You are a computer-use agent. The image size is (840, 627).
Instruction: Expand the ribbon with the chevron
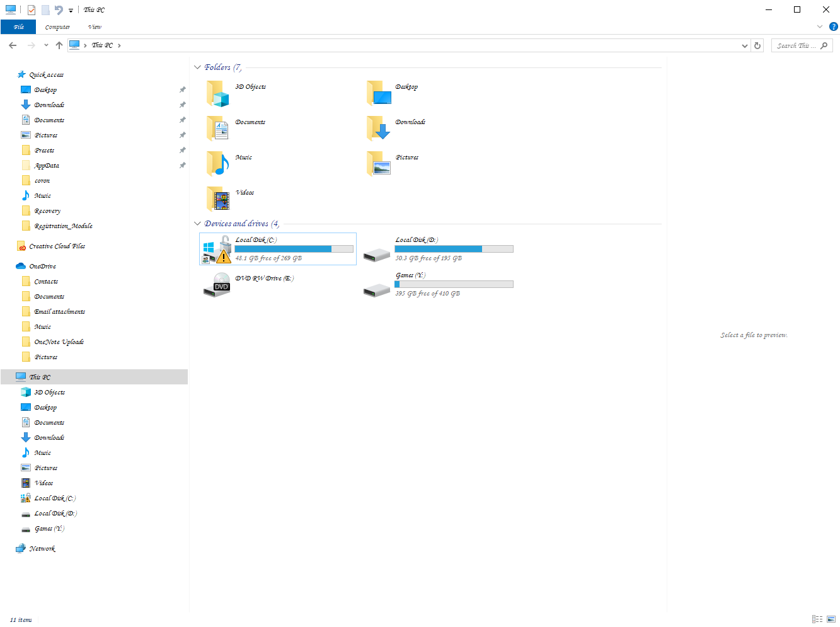tap(819, 26)
